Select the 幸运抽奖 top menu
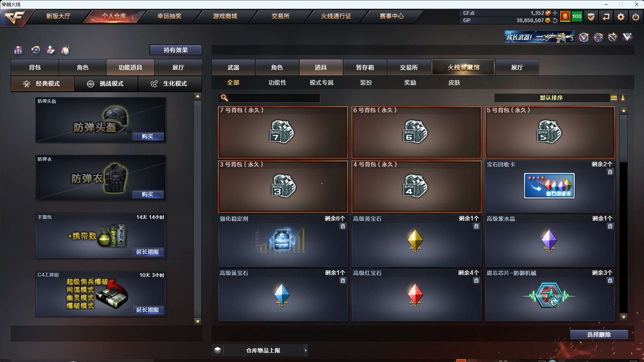 click(x=169, y=16)
